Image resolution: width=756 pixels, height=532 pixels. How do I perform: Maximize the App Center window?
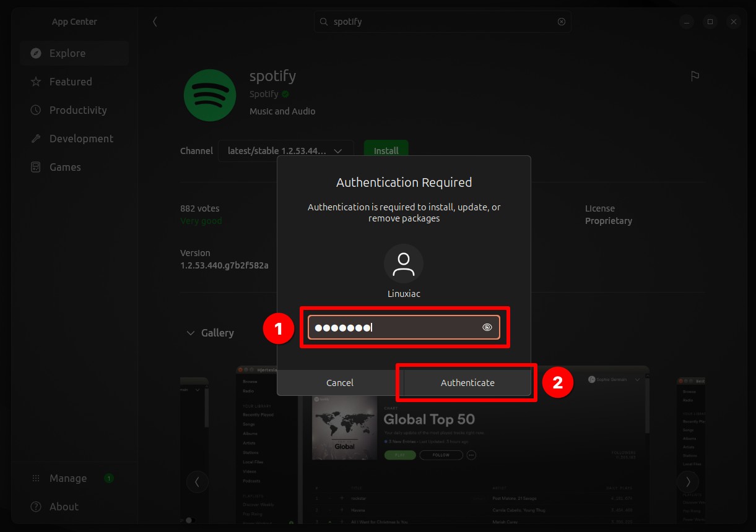click(710, 22)
